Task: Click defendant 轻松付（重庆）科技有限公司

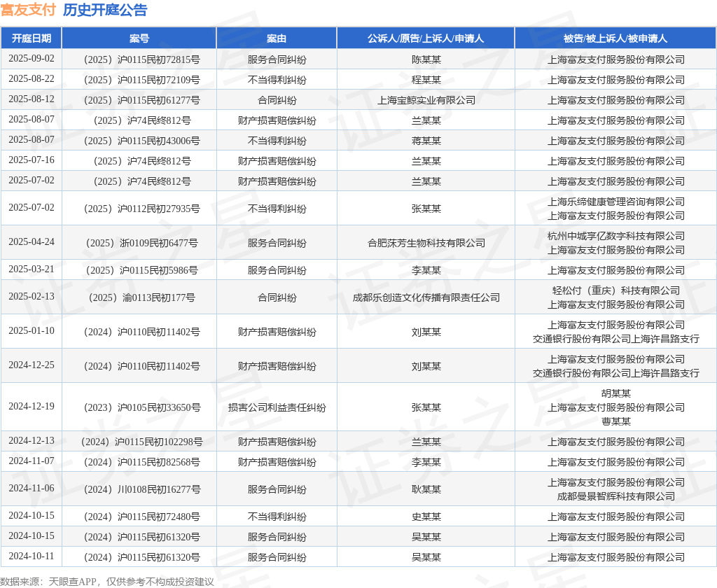Action: (x=616, y=290)
